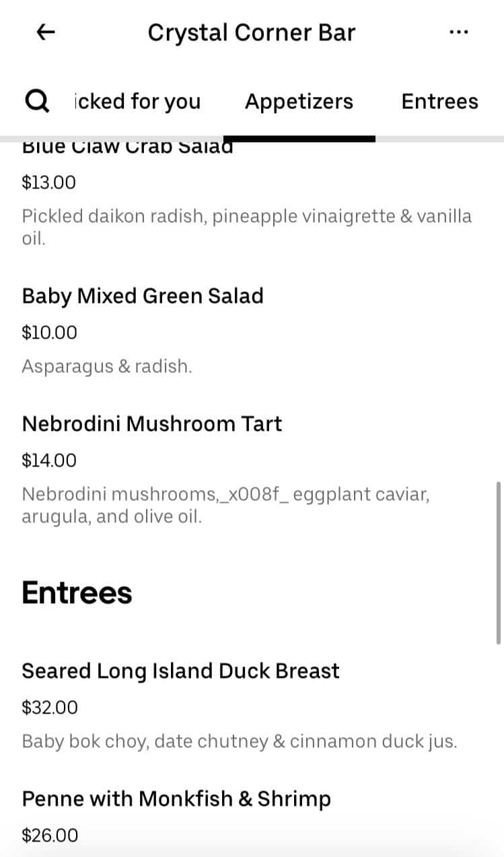Click the eggplant caviar description text
The height and width of the screenshot is (857, 504).
click(x=225, y=506)
